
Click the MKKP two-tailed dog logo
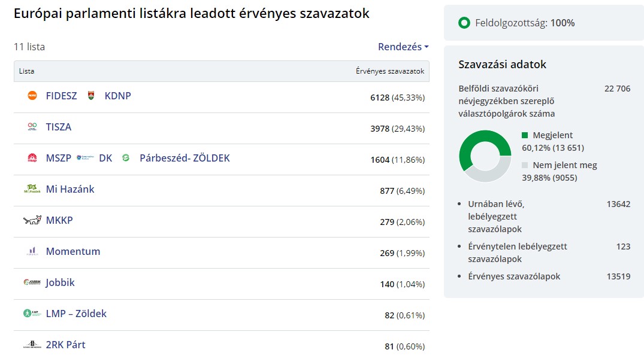click(32, 220)
